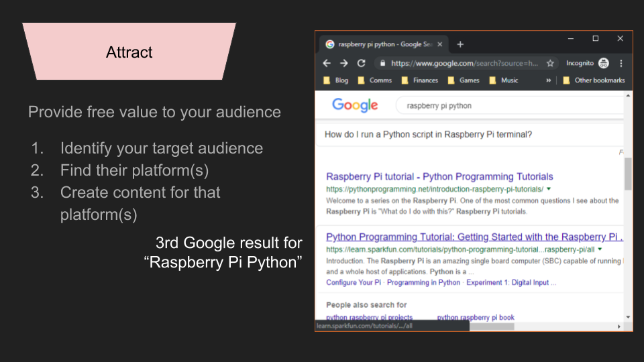Click the text Provide free value to your audience
This screenshot has height=362, width=644.
pos(154,112)
